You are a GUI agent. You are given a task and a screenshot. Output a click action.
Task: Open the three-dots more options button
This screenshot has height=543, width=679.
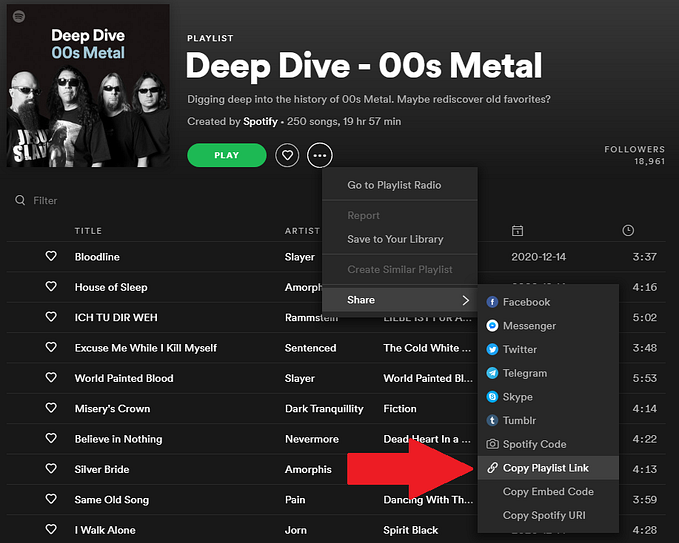[320, 155]
